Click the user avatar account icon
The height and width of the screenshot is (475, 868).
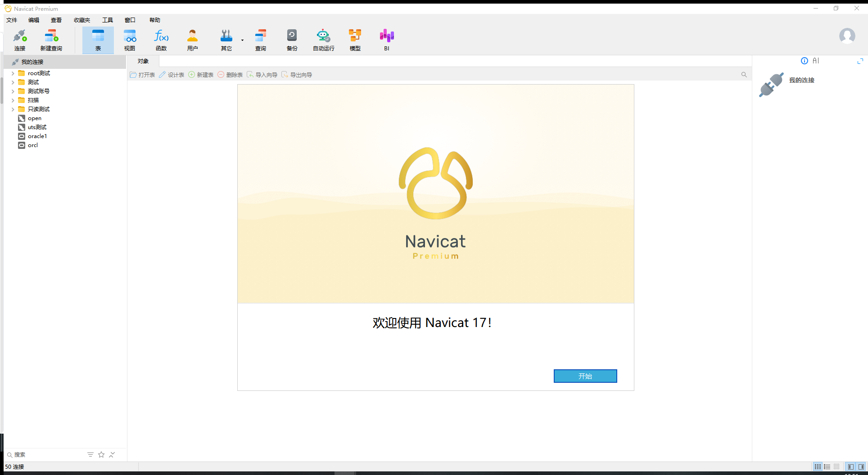click(x=847, y=36)
